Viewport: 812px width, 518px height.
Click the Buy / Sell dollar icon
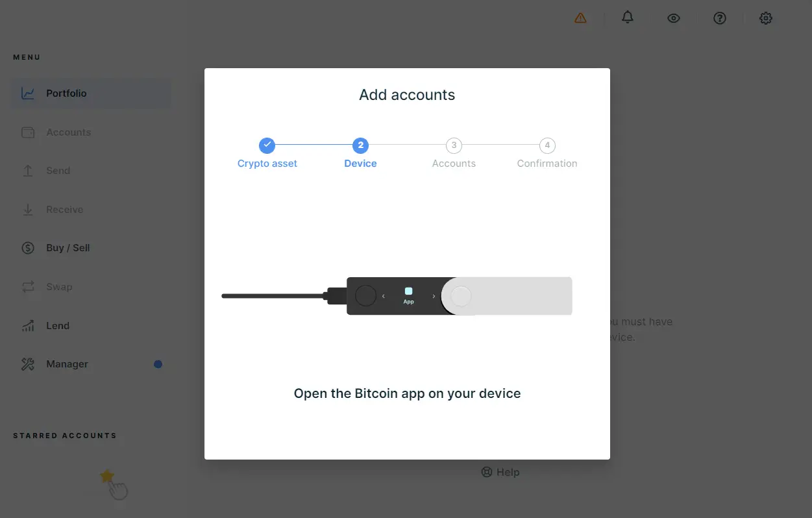(28, 248)
